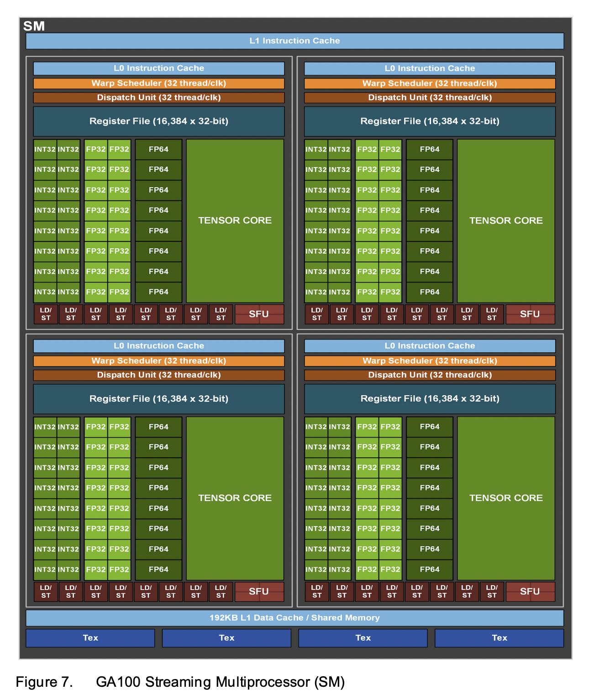Click the Figure 7 GA100 Streaming Multiprocessor caption
Image resolution: width=589 pixels, height=700 pixels.
click(180, 682)
